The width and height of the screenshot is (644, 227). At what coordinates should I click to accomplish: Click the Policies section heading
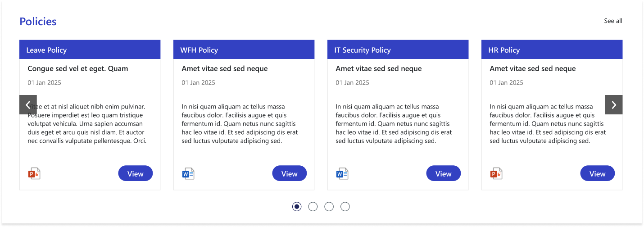pyautogui.click(x=38, y=22)
